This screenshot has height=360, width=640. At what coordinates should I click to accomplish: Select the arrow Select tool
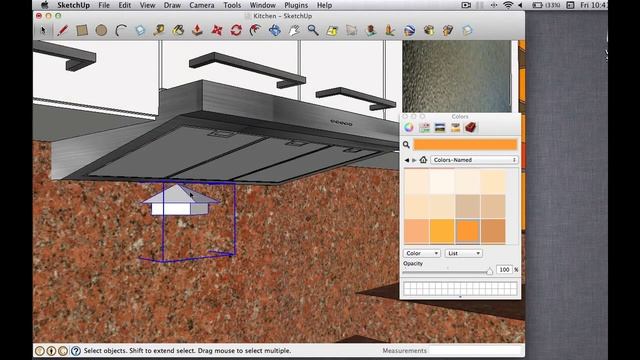click(x=43, y=30)
